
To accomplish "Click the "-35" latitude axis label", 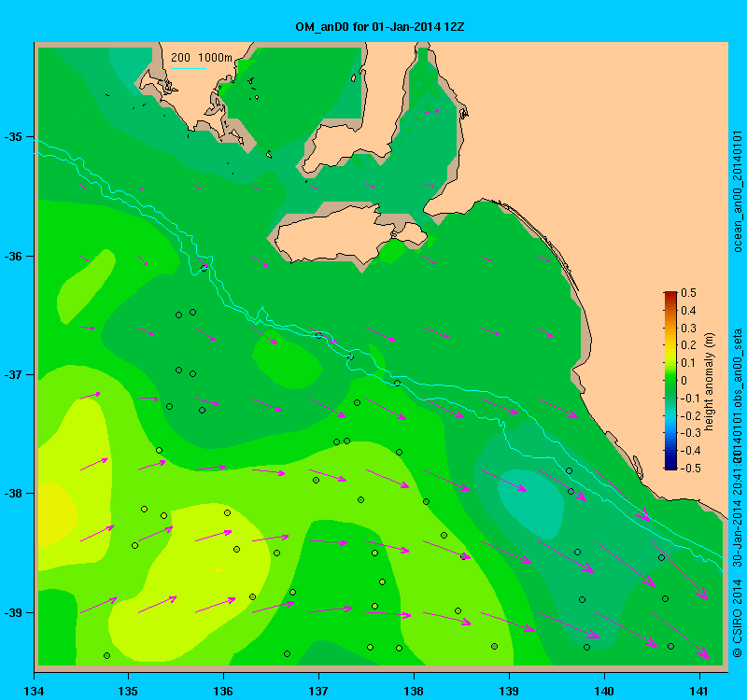I will [x=13, y=137].
